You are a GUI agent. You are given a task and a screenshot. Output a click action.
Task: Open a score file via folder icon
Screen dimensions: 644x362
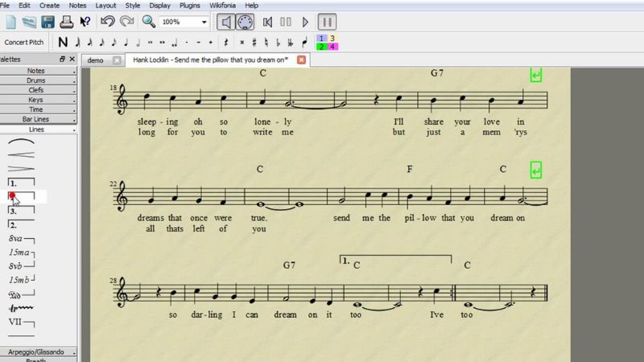(x=29, y=22)
